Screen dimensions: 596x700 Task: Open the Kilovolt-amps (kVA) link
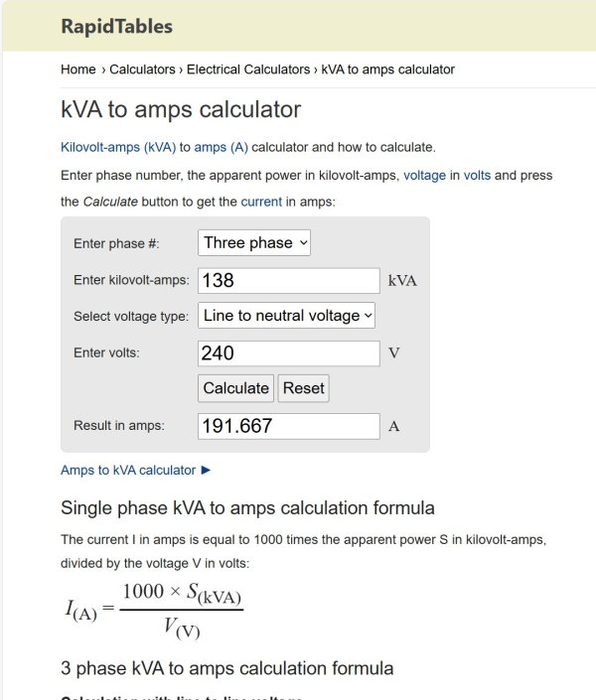118,147
